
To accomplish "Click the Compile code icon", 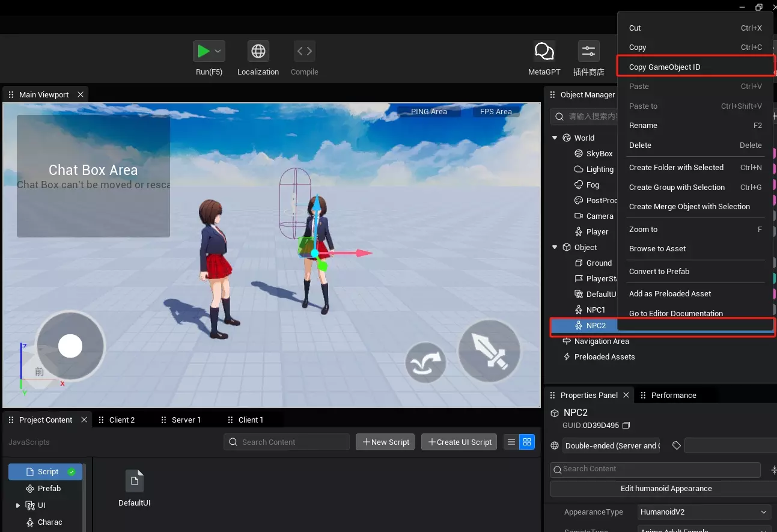I will click(x=305, y=51).
